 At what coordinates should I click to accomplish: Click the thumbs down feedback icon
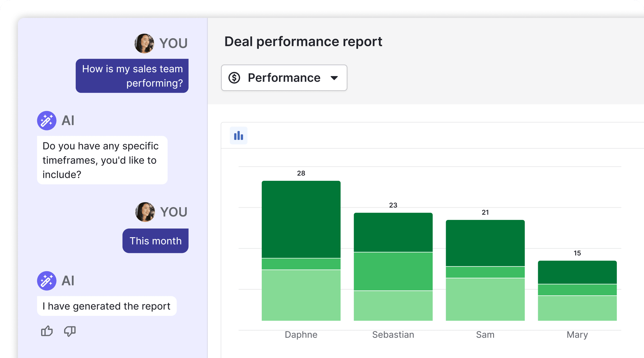click(x=70, y=331)
